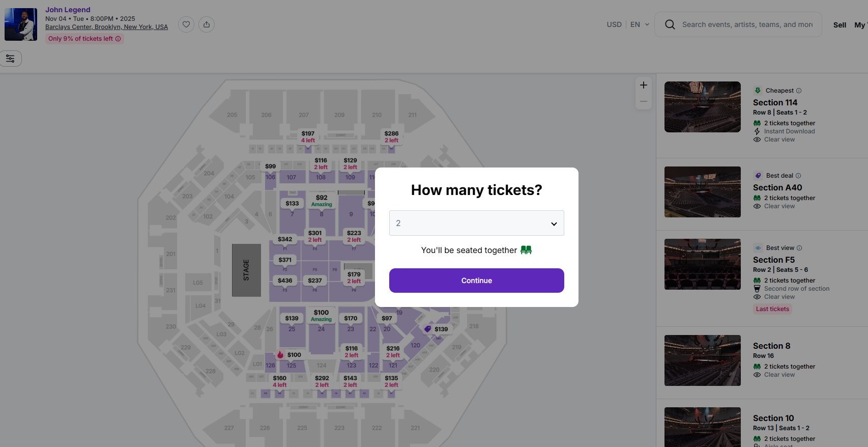Click the Best deal info icon
Screen dimensions: 868x447
pos(798,176)
